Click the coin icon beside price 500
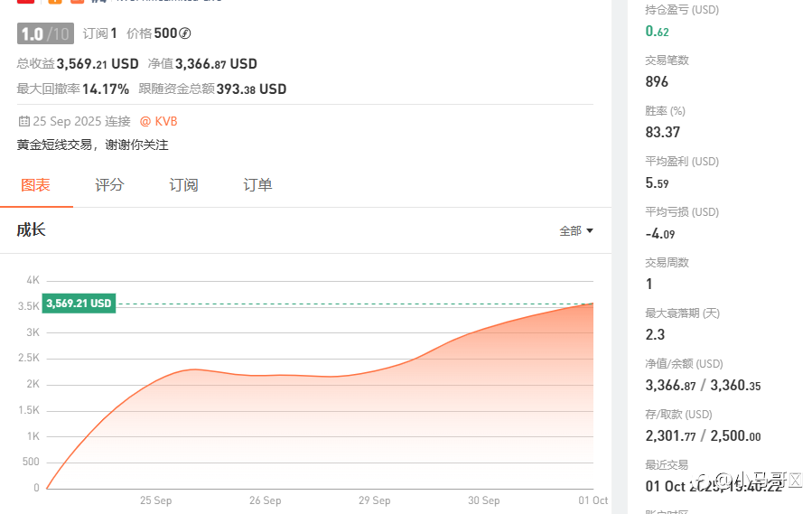The width and height of the screenshot is (812, 514). [x=185, y=34]
